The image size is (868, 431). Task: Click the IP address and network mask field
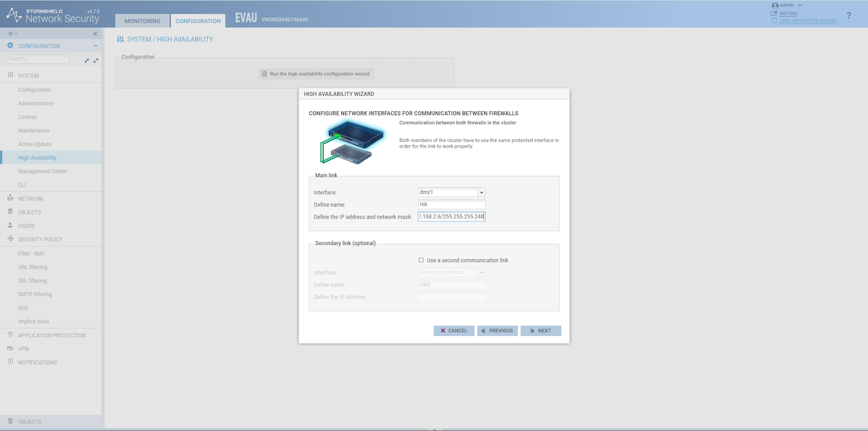[x=452, y=216]
